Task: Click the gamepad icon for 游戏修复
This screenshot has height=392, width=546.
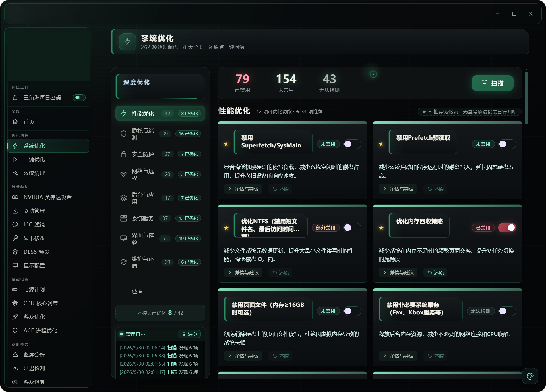Action: click(15, 382)
